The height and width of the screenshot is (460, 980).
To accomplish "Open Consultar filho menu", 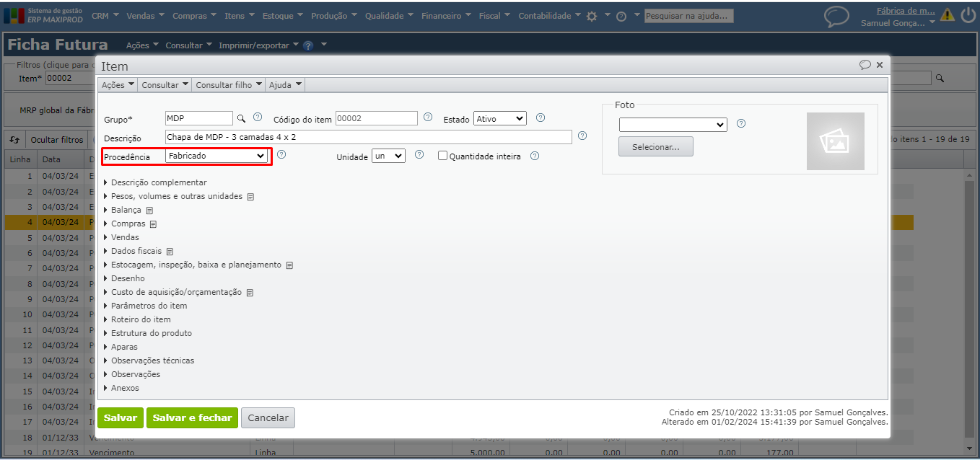I will 229,85.
